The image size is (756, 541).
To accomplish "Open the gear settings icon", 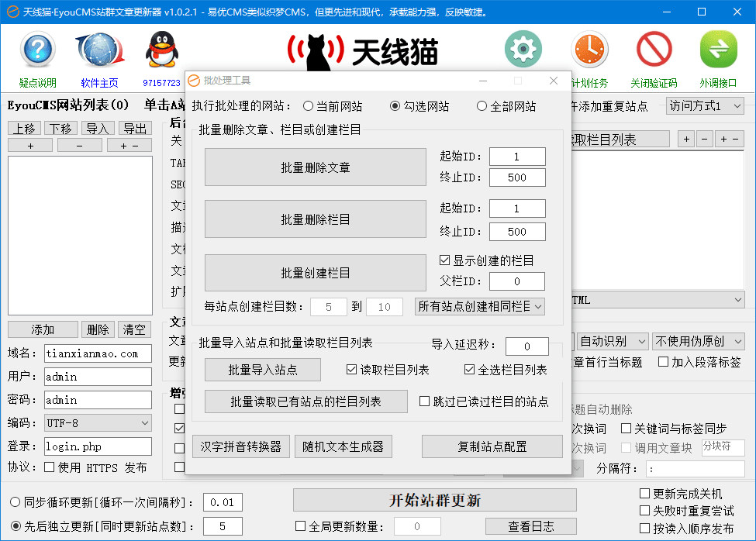I will 523,49.
